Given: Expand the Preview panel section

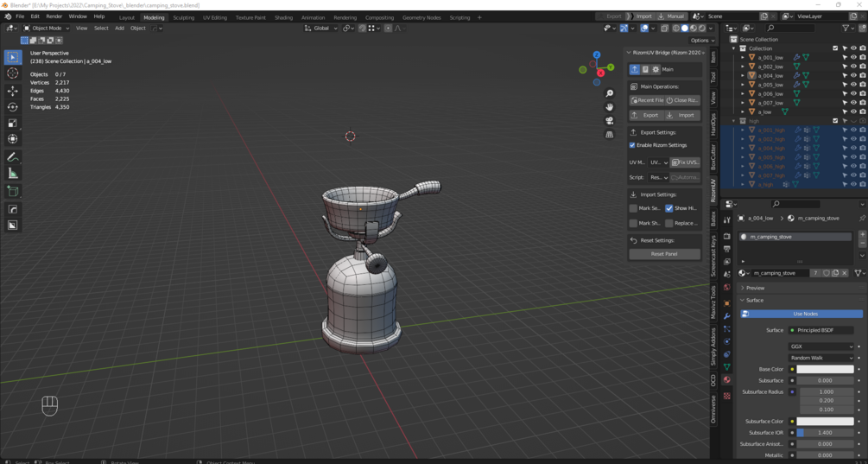Looking at the screenshot, I should [755, 288].
